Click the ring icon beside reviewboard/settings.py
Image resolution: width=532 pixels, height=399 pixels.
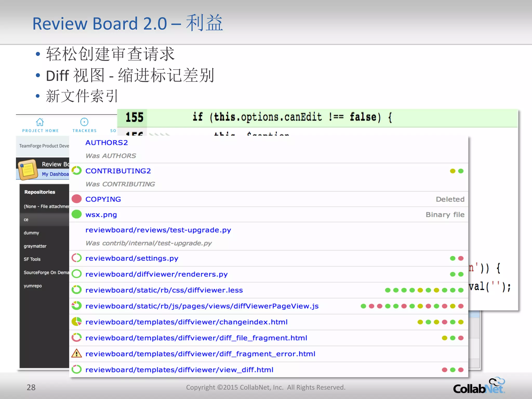tap(77, 258)
